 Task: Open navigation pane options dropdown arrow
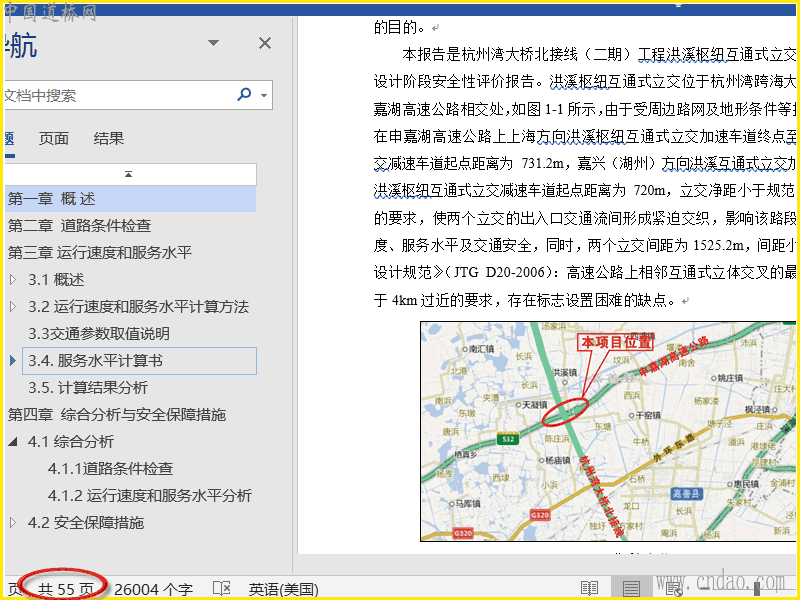pos(213,43)
